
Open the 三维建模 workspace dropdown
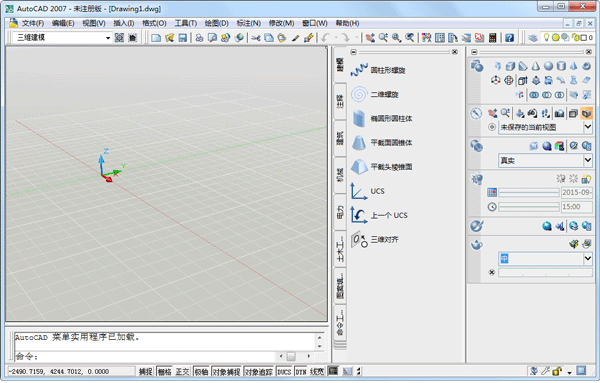[x=108, y=37]
